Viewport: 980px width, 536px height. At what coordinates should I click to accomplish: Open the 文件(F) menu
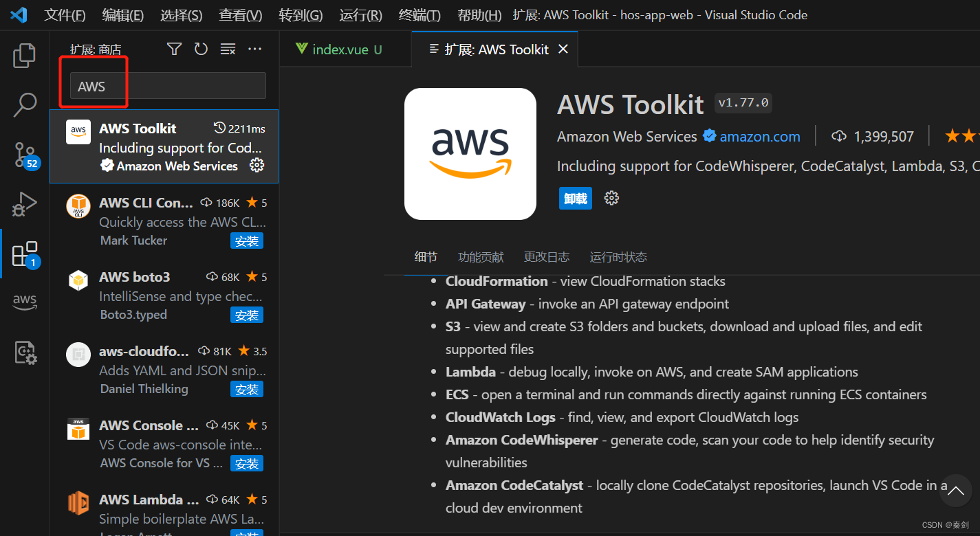pyautogui.click(x=65, y=14)
